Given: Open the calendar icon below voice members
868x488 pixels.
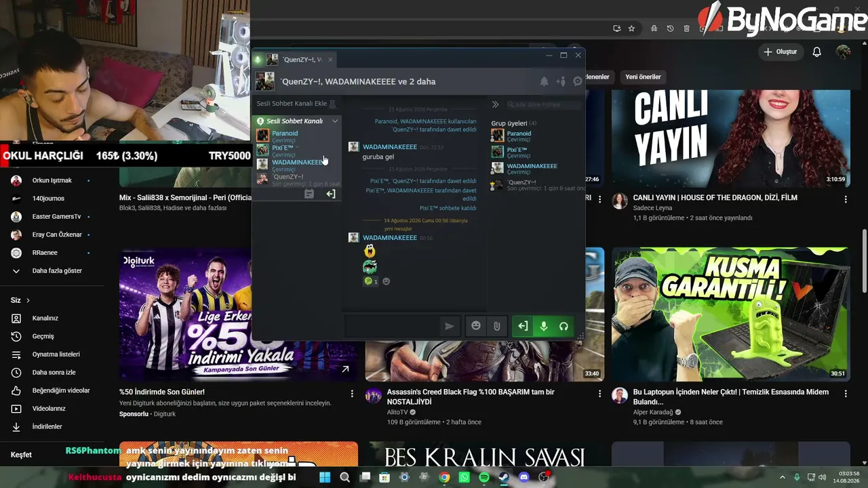Looking at the screenshot, I should [309, 194].
